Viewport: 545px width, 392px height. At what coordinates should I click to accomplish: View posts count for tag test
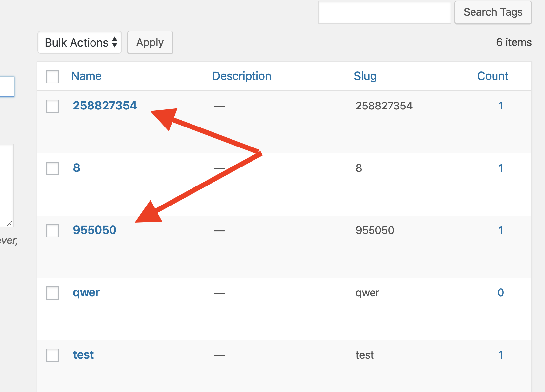pyautogui.click(x=501, y=355)
